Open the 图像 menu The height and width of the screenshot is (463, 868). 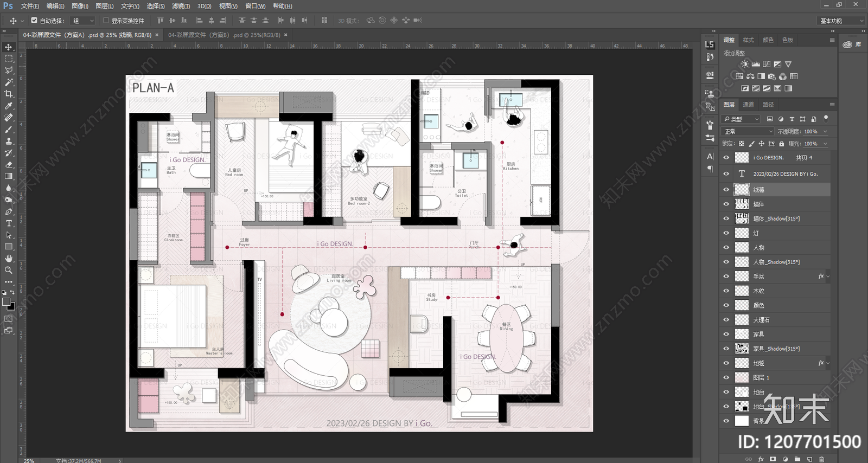pyautogui.click(x=80, y=6)
